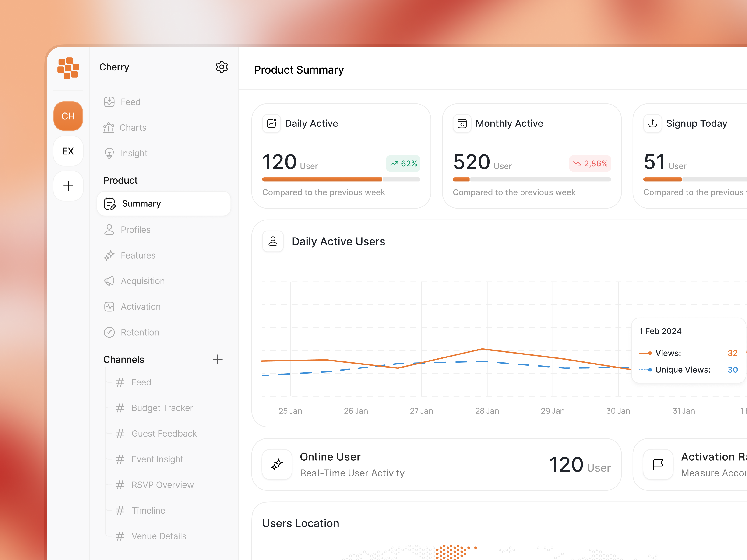
Task: Click the Daily Active progress bar
Action: click(341, 179)
